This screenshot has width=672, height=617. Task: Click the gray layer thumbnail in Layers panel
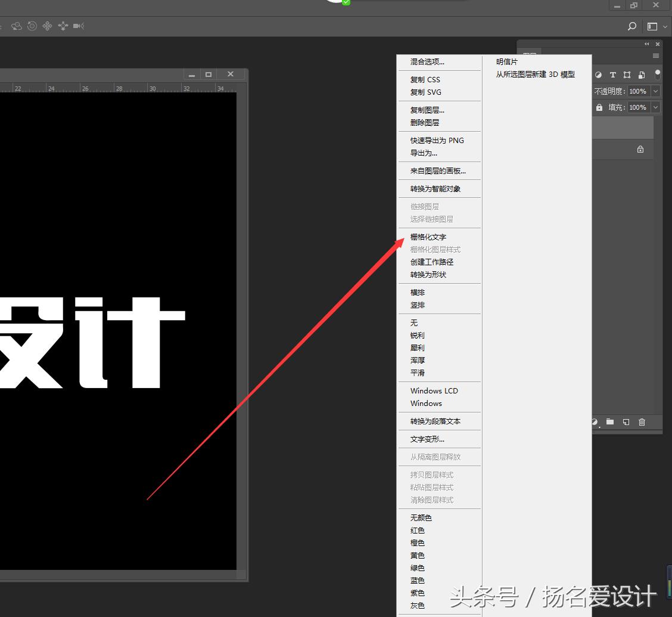pyautogui.click(x=623, y=127)
